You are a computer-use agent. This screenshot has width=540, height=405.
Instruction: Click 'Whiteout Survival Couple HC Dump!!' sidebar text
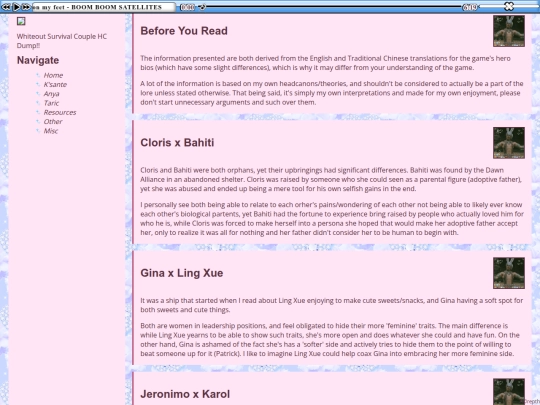click(62, 41)
